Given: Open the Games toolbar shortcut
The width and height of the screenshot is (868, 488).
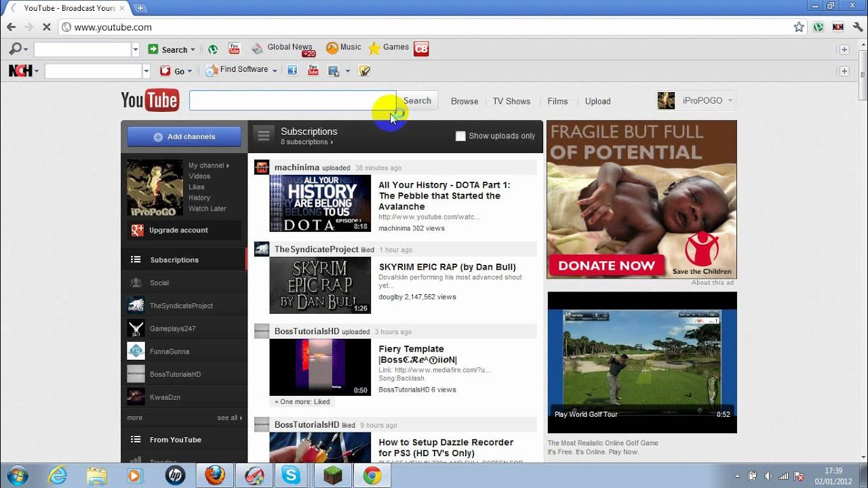Looking at the screenshot, I should (x=389, y=48).
